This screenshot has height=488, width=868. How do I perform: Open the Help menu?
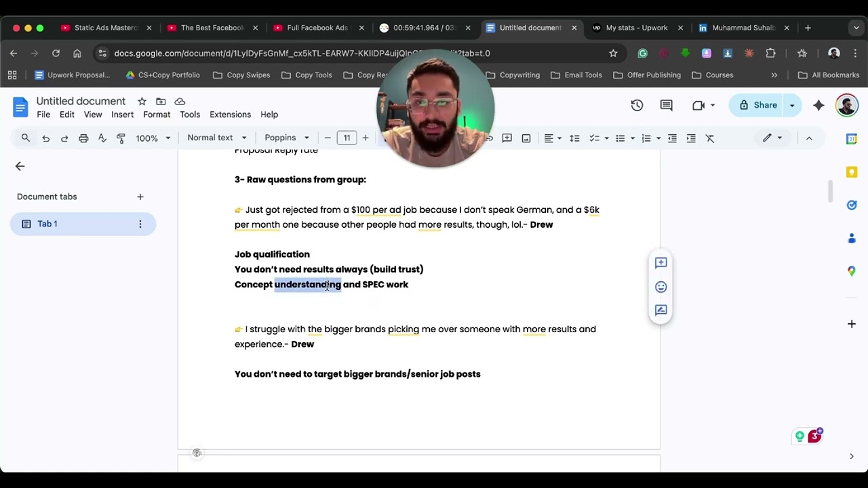[269, 115]
